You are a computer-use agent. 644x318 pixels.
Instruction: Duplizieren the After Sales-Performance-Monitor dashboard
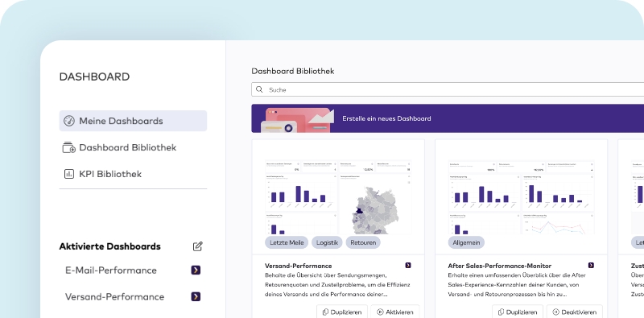[518, 312]
